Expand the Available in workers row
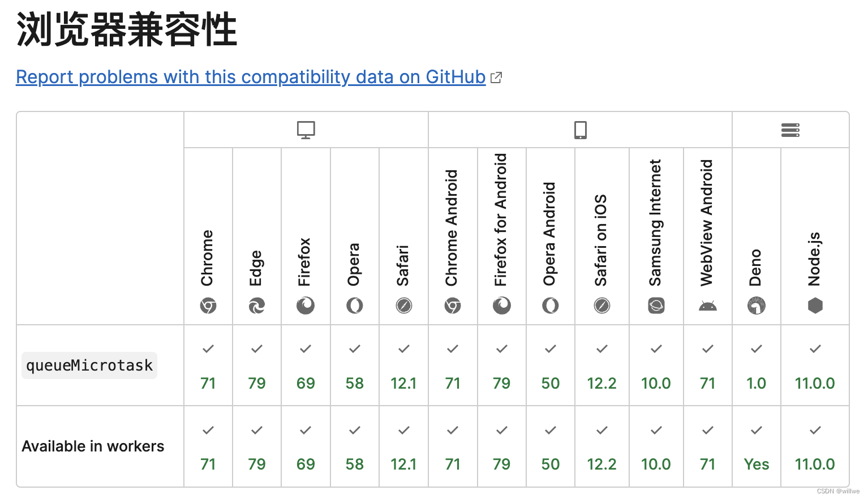This screenshot has height=499, width=868. [93, 446]
